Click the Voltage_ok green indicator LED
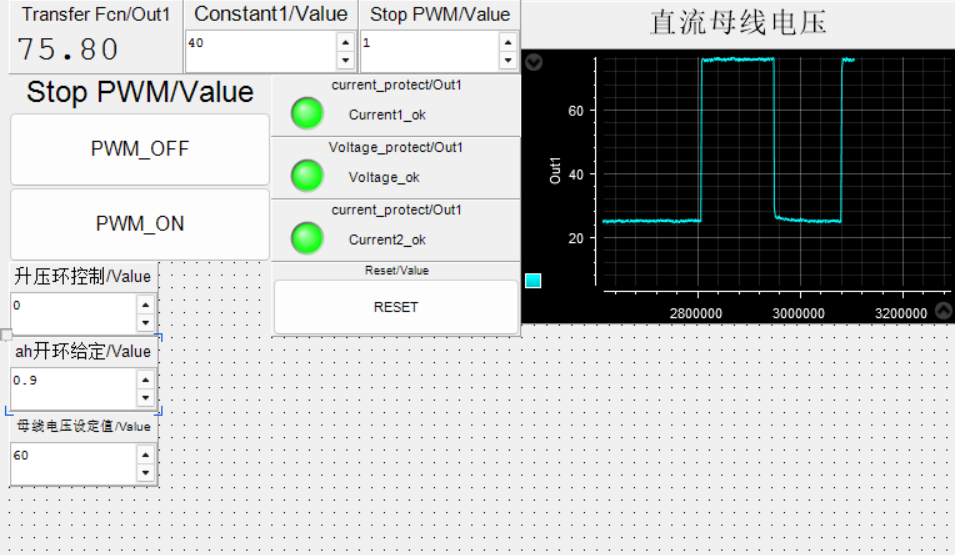The width and height of the screenshot is (955, 555). (x=307, y=176)
